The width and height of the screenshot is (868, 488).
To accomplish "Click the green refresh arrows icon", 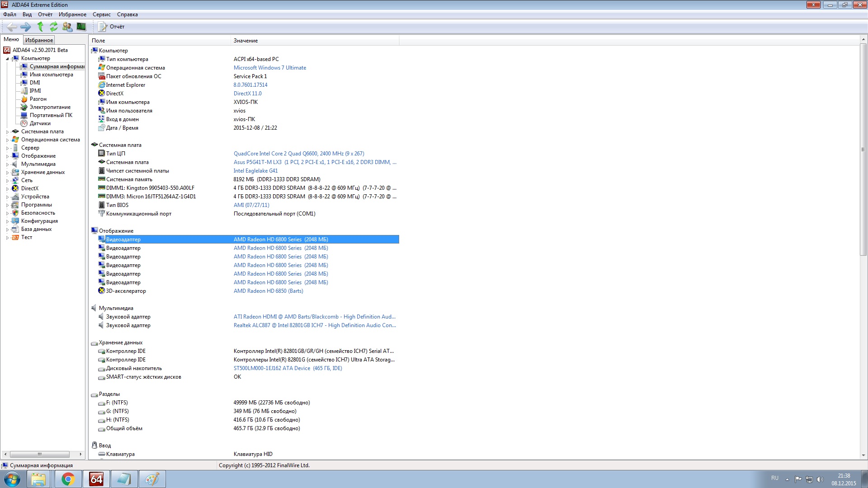I will click(x=54, y=27).
